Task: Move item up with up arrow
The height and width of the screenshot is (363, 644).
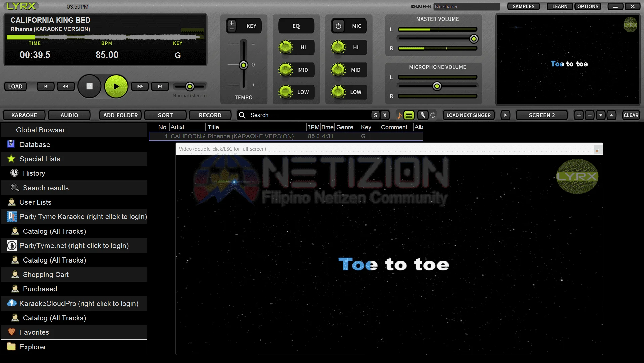Action: pyautogui.click(x=612, y=115)
